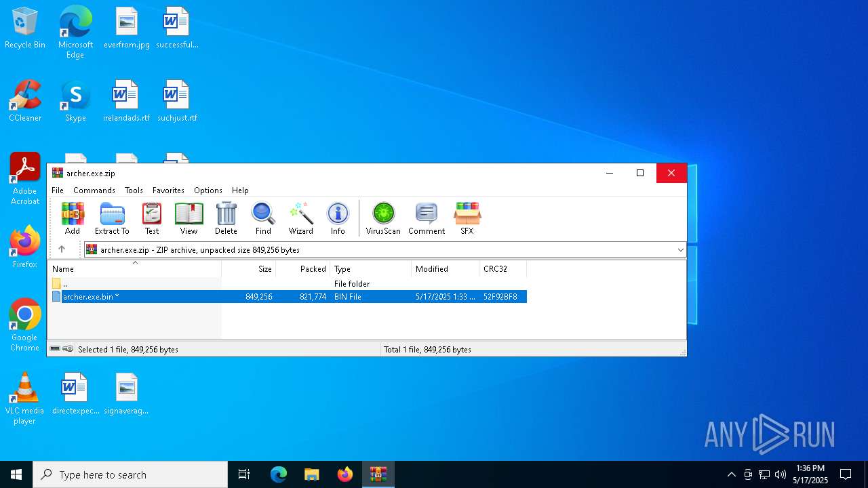Run the Test archive tool
Viewport: 868px width, 488px height.
(152, 218)
